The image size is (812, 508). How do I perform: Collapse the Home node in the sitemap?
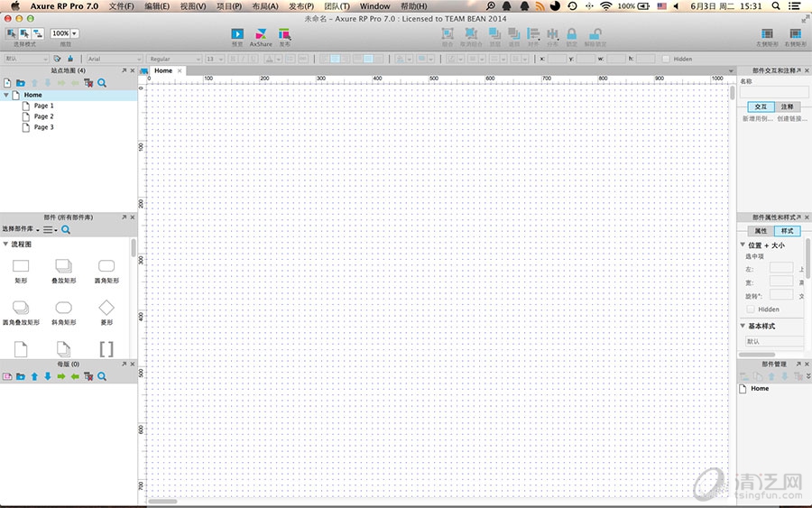[x=6, y=95]
